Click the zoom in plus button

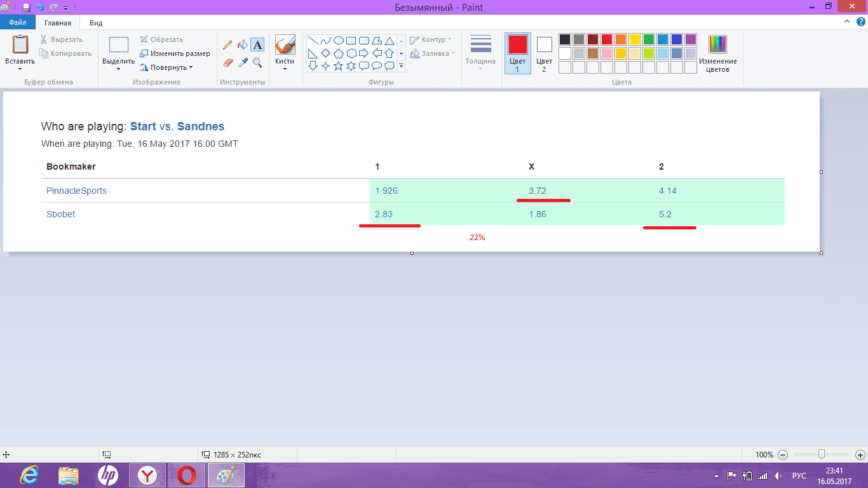(860, 455)
